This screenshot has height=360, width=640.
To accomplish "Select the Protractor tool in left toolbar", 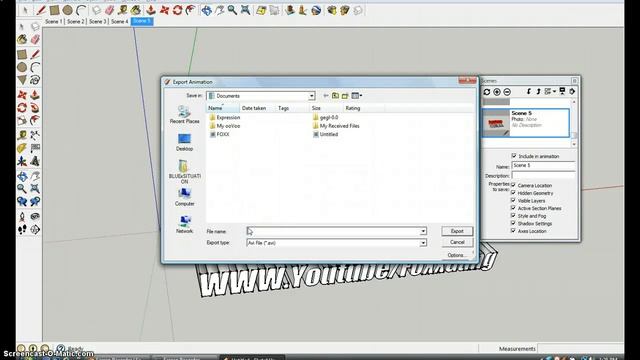I will [22, 148].
